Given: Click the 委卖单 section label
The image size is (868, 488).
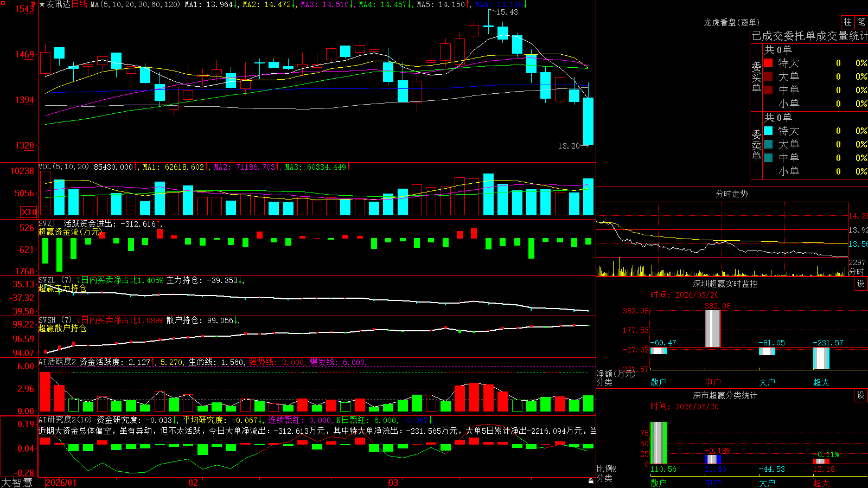Looking at the screenshot, I should (756, 145).
